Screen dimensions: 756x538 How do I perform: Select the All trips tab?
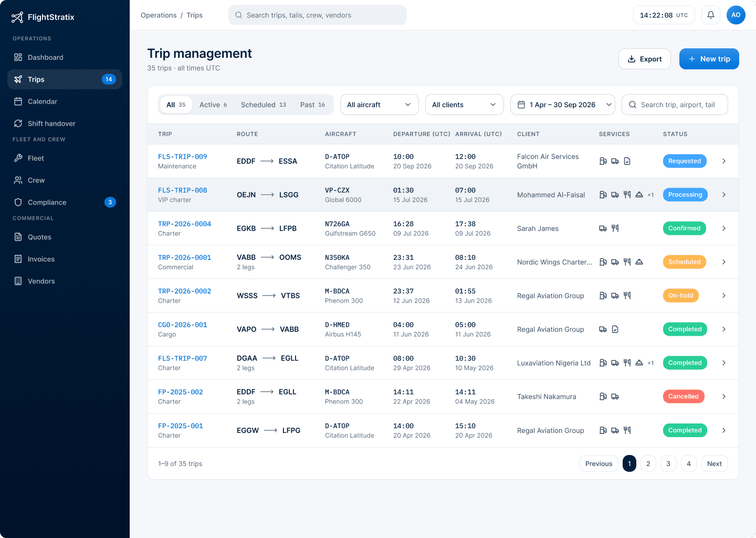[x=176, y=105]
